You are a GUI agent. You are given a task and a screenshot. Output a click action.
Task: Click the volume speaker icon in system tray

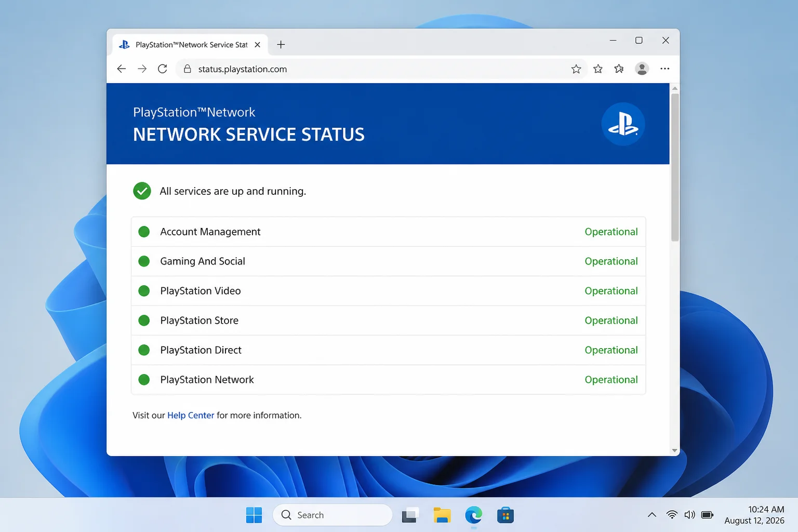coord(689,515)
